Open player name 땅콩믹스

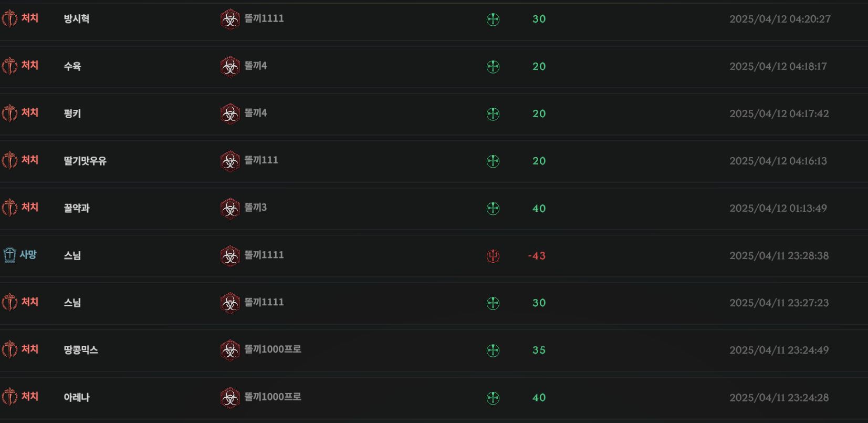click(81, 350)
